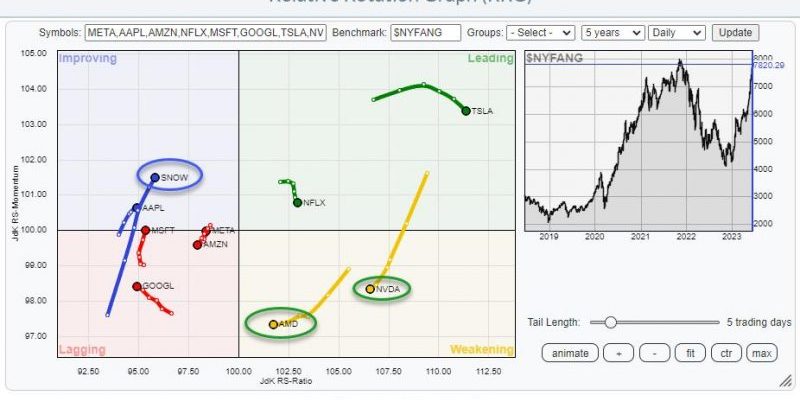Open the 5 years period dropdown

613,33
